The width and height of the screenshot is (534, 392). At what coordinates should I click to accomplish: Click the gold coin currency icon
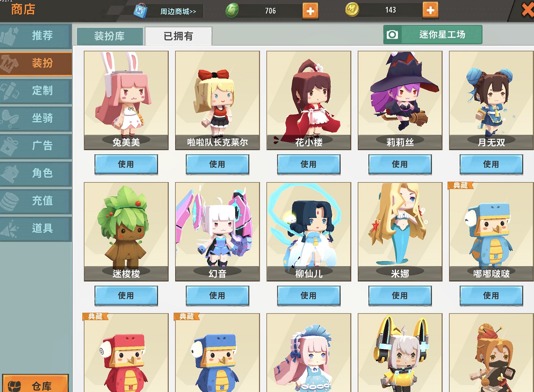352,9
